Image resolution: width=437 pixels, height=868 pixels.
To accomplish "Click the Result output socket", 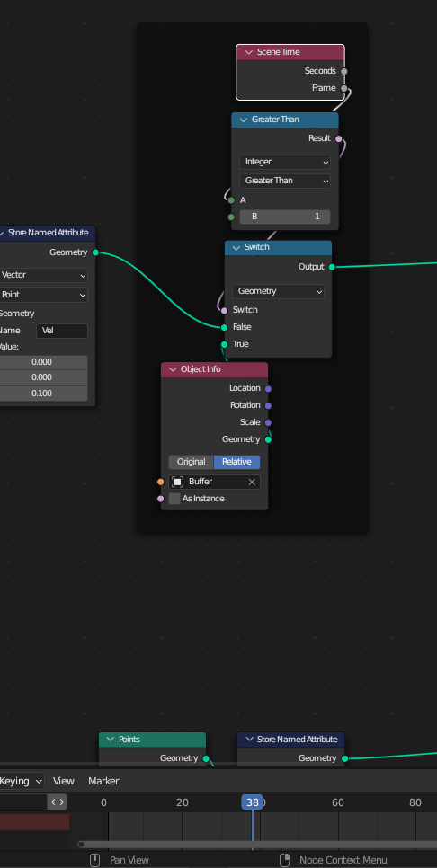I will pyautogui.click(x=338, y=139).
